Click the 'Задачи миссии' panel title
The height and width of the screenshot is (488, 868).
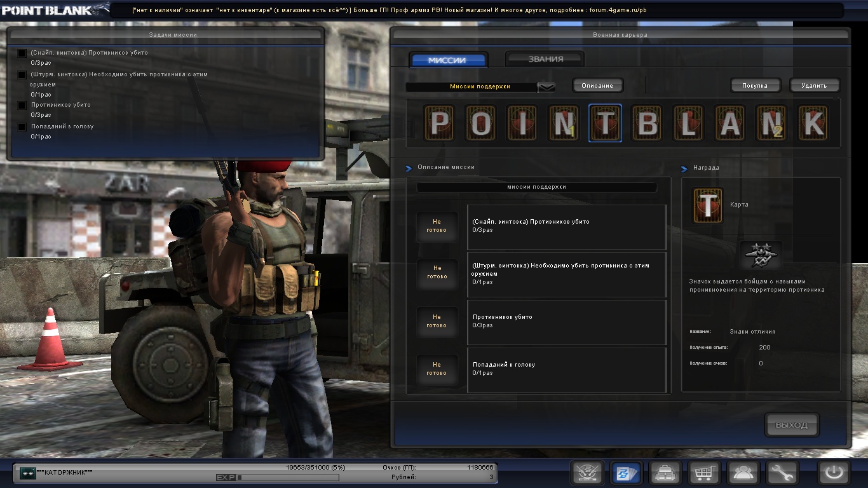coord(173,35)
